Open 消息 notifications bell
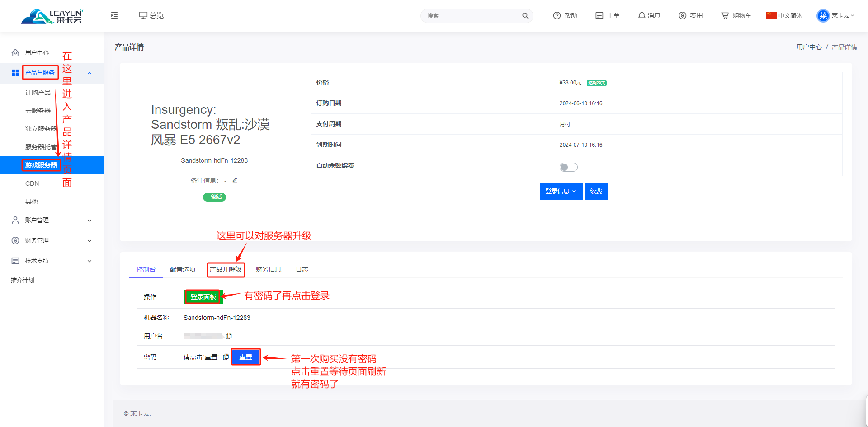This screenshot has width=868, height=427. 649,15
